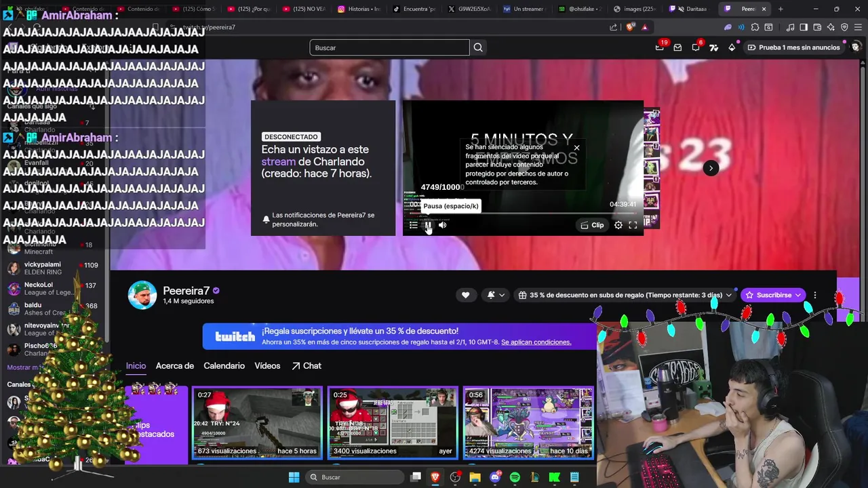Screen dimensions: 868x488
Task: Create a clip with the Clip button
Action: point(592,225)
